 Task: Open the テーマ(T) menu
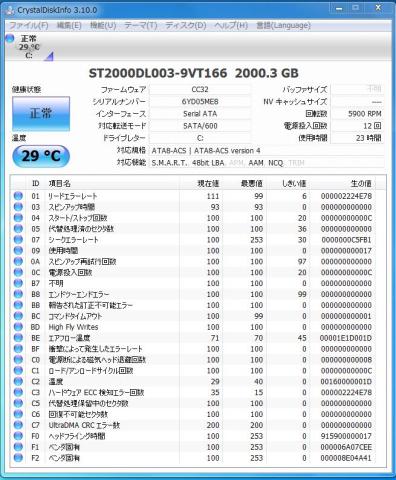click(x=141, y=25)
